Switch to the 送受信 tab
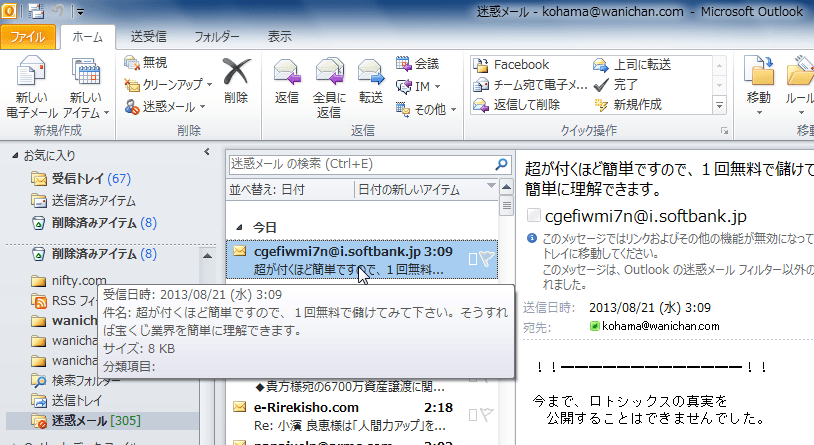814x445 pixels. [x=148, y=37]
